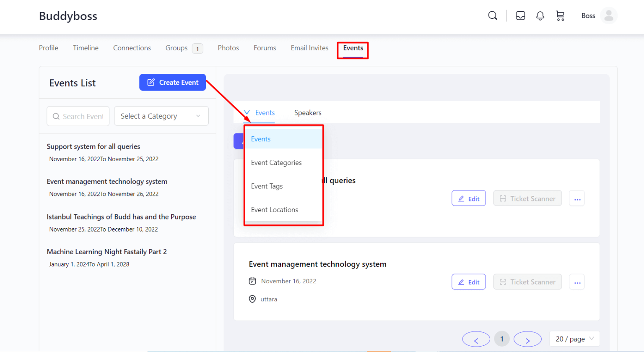Screen dimensions: 644x352
Task: Go to next page with the right arrow
Action: [x=527, y=339]
